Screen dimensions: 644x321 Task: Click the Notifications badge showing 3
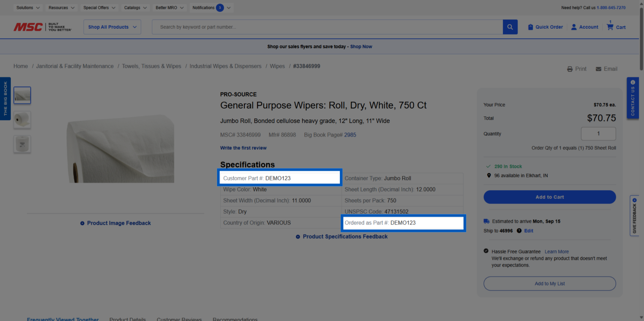[x=220, y=8]
